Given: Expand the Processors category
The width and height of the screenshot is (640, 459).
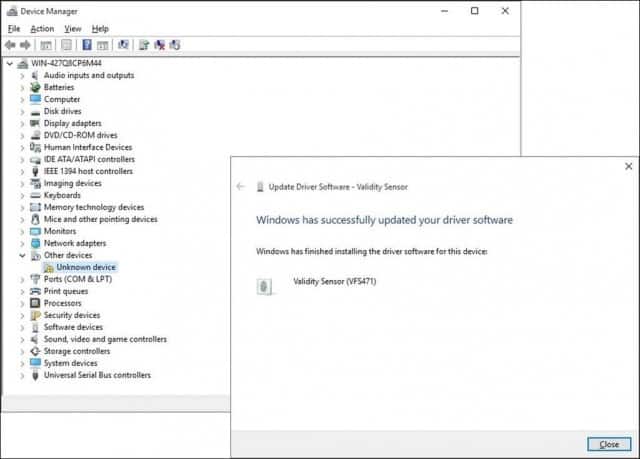Looking at the screenshot, I should (x=22, y=304).
